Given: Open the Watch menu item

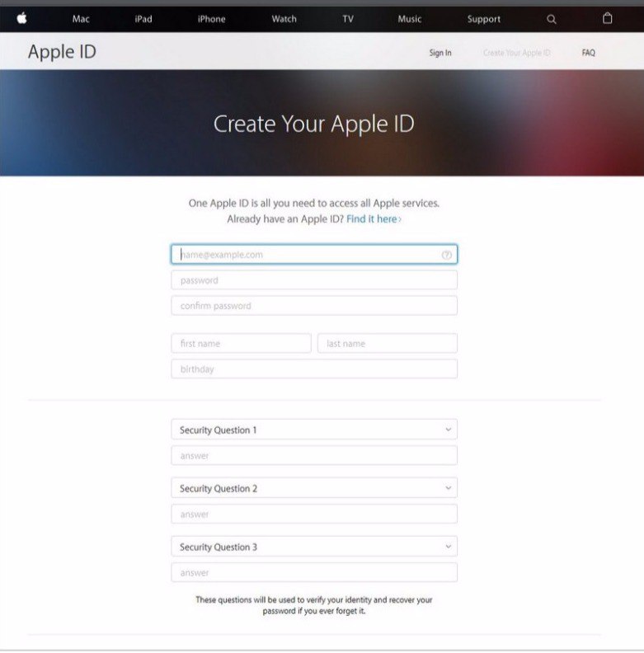Looking at the screenshot, I should pos(284,19).
